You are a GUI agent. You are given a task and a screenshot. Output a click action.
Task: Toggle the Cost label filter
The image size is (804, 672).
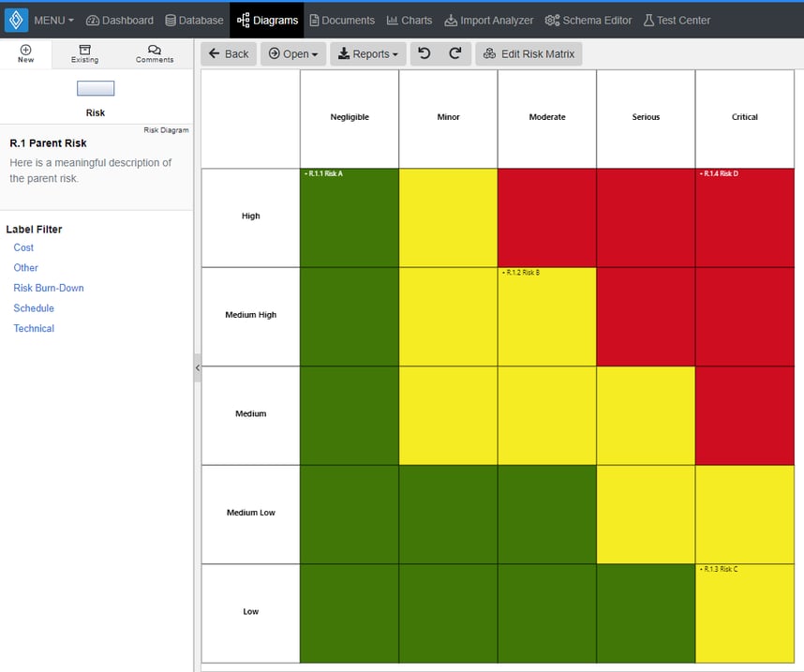tap(22, 247)
